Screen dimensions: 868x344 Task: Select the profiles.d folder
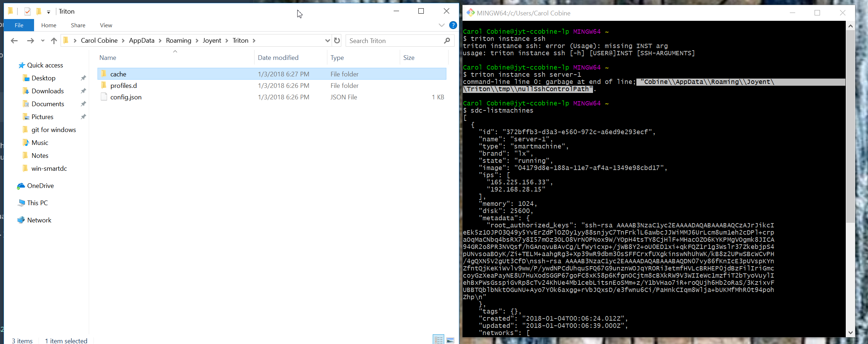point(124,85)
